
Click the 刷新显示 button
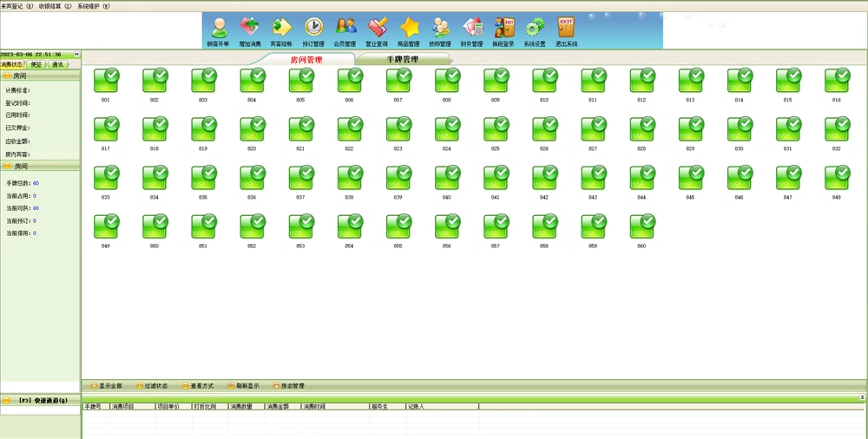coord(244,386)
